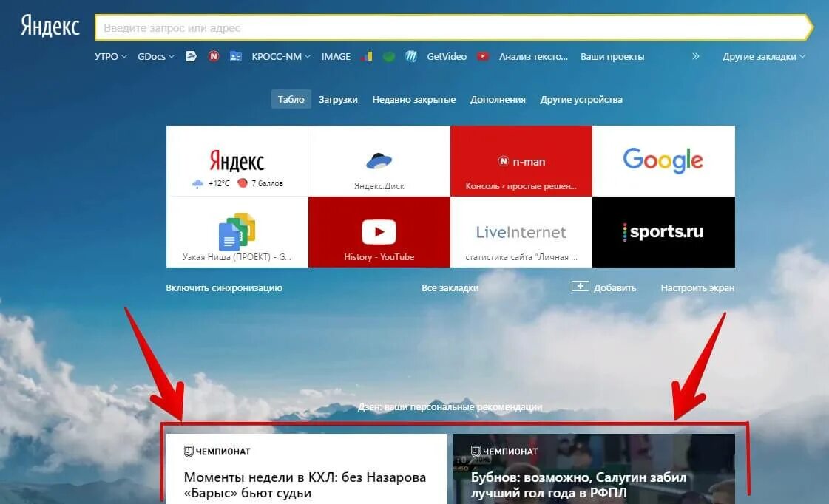Click the weather cloud icon on Яндекс tile
The width and height of the screenshot is (829, 504).
197,184
